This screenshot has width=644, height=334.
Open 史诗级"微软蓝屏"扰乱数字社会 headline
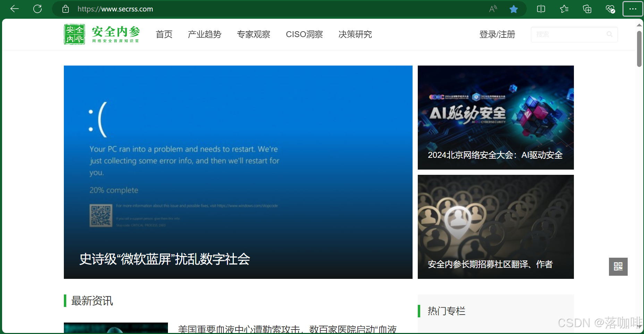(x=165, y=259)
